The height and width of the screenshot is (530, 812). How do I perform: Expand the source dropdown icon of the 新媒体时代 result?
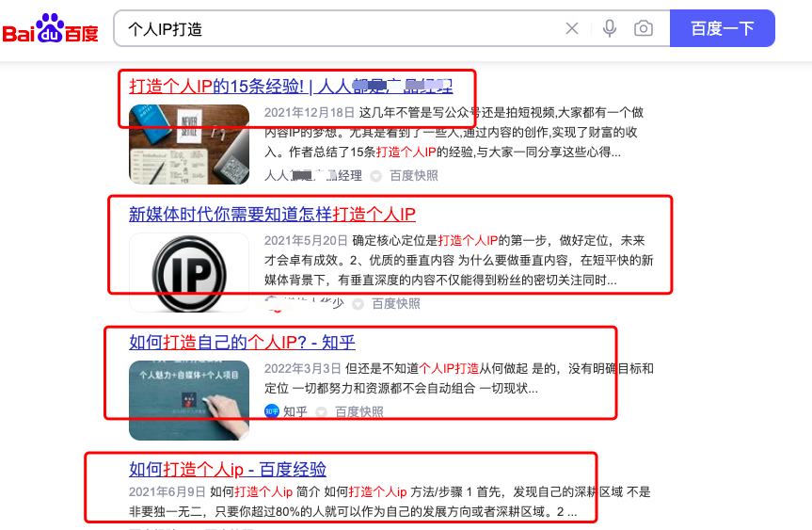click(x=358, y=304)
